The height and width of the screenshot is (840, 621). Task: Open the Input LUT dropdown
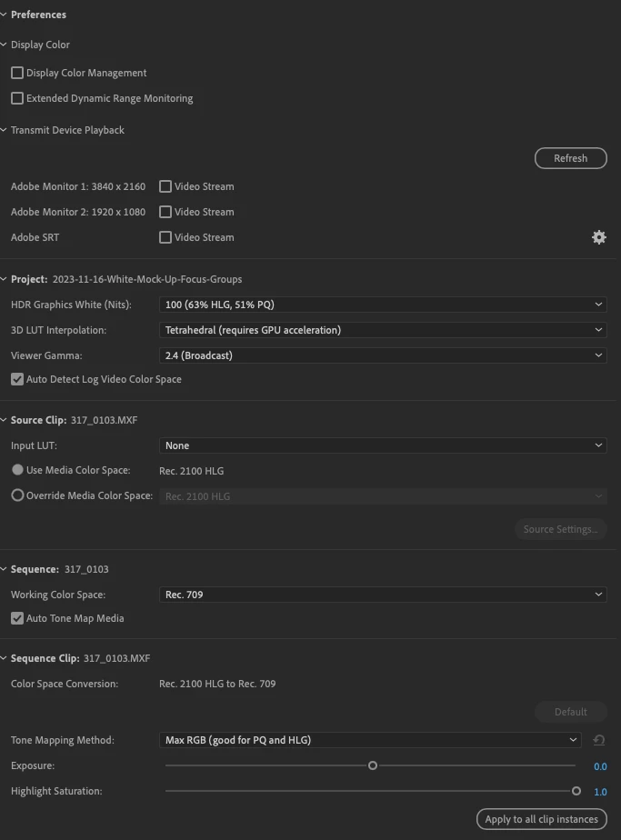point(383,445)
